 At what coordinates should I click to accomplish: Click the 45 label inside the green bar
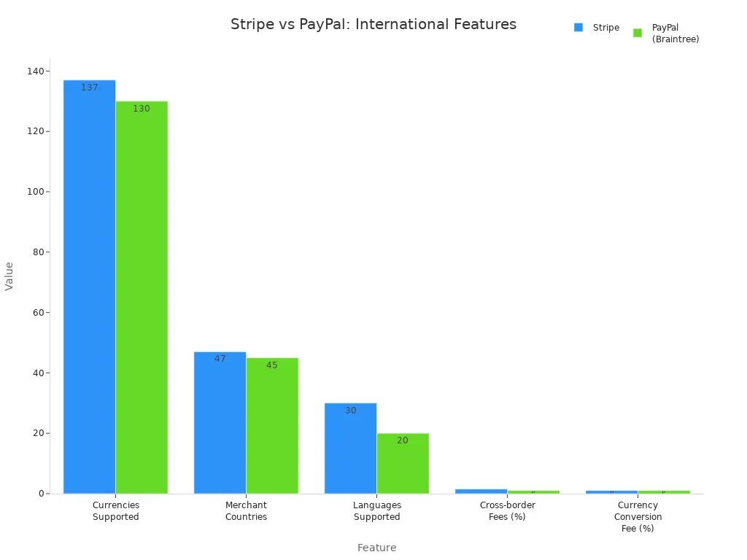(x=271, y=365)
